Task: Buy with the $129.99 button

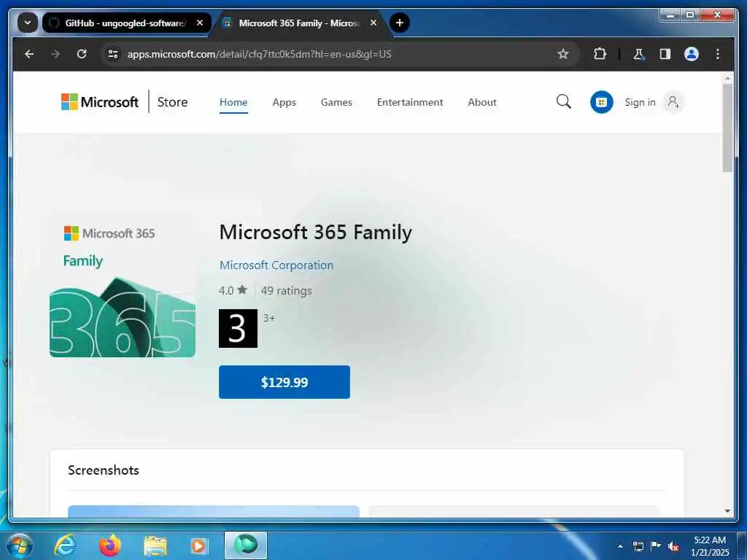Action: tap(285, 382)
